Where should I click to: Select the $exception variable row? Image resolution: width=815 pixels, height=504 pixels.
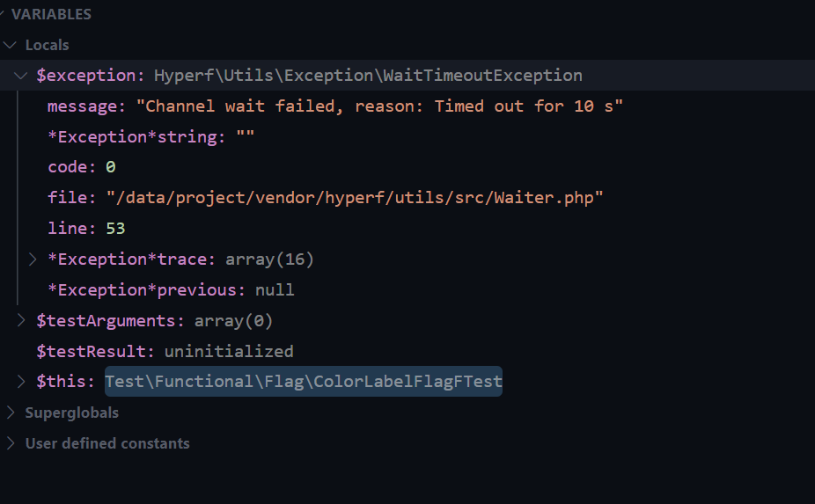(407, 76)
